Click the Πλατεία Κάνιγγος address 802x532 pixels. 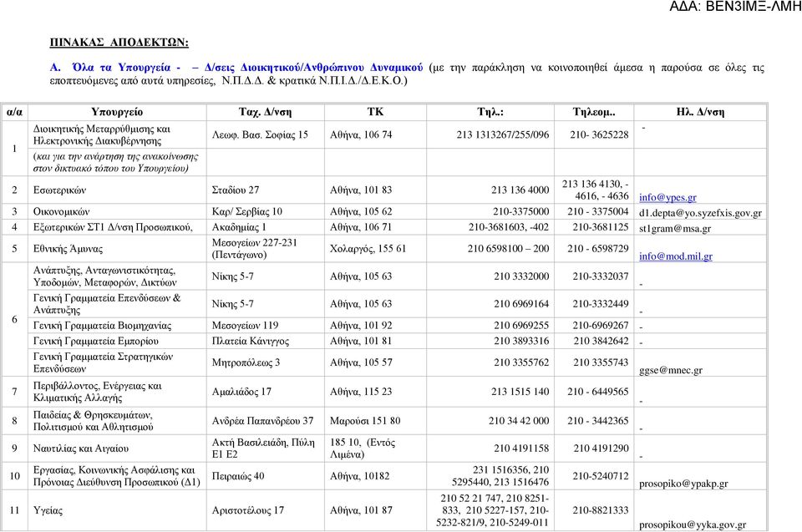[x=250, y=342]
